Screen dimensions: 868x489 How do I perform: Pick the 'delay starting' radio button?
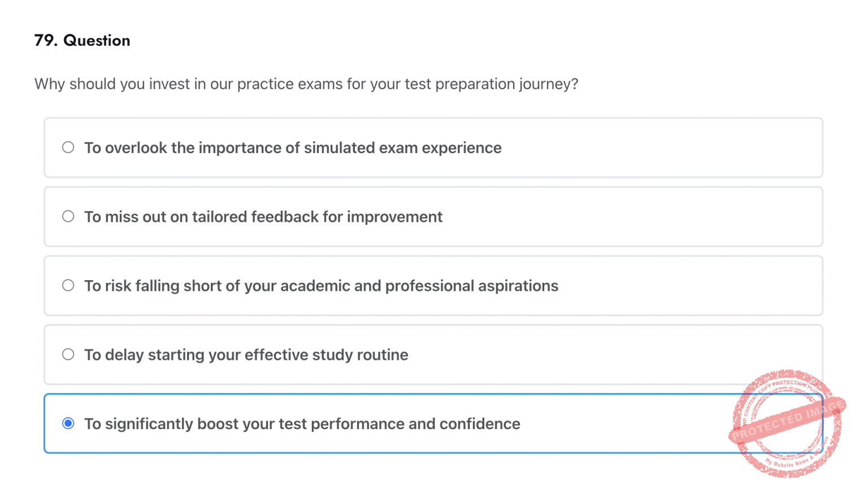(68, 354)
